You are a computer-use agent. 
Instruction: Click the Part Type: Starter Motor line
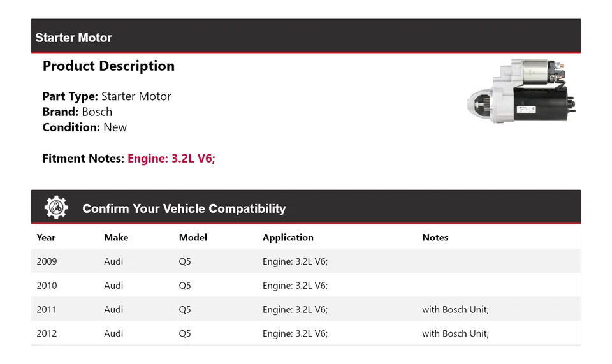[106, 96]
